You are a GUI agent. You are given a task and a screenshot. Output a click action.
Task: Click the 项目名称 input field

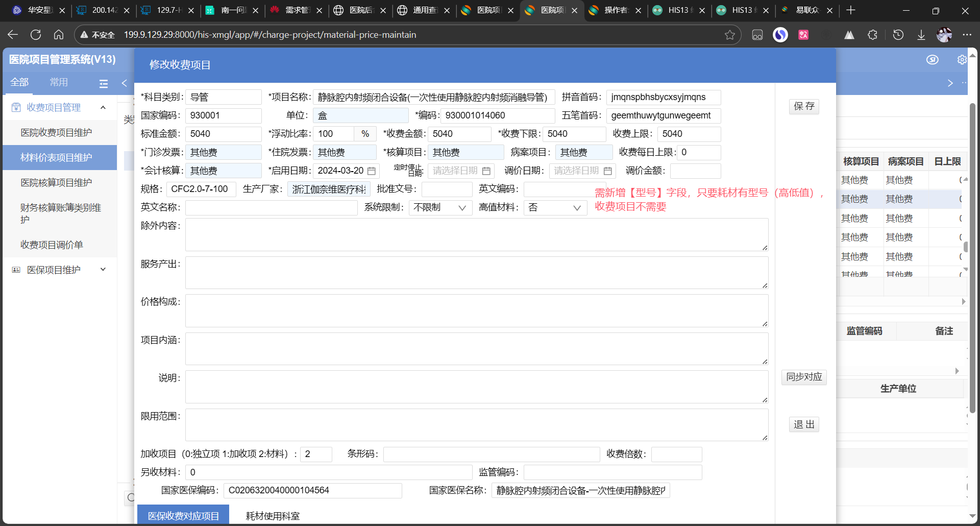pos(434,97)
